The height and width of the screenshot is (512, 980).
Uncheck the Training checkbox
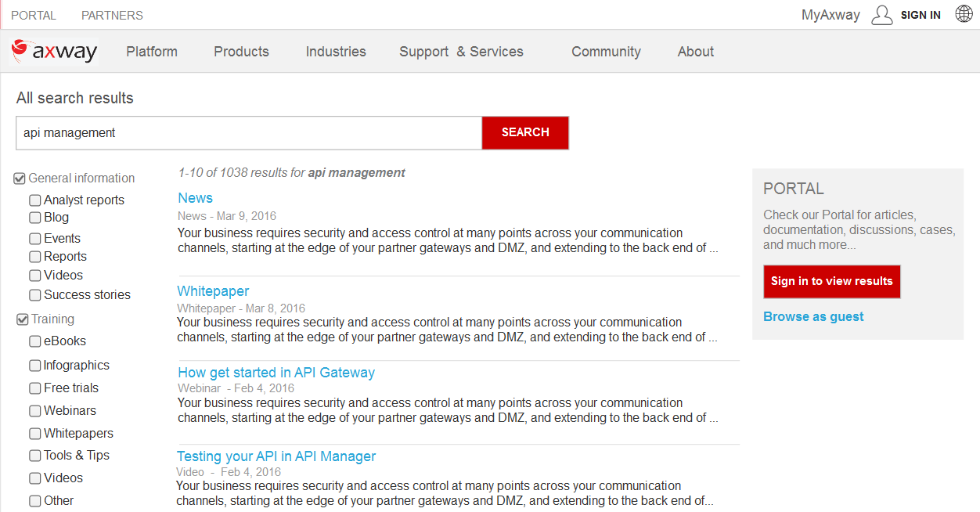[23, 319]
